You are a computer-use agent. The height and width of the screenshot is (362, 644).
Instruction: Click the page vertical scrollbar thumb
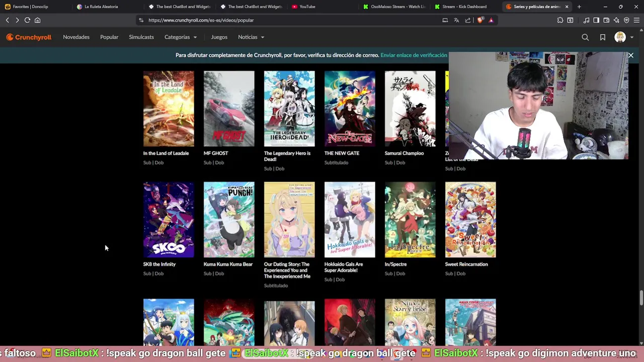pyautogui.click(x=641, y=298)
